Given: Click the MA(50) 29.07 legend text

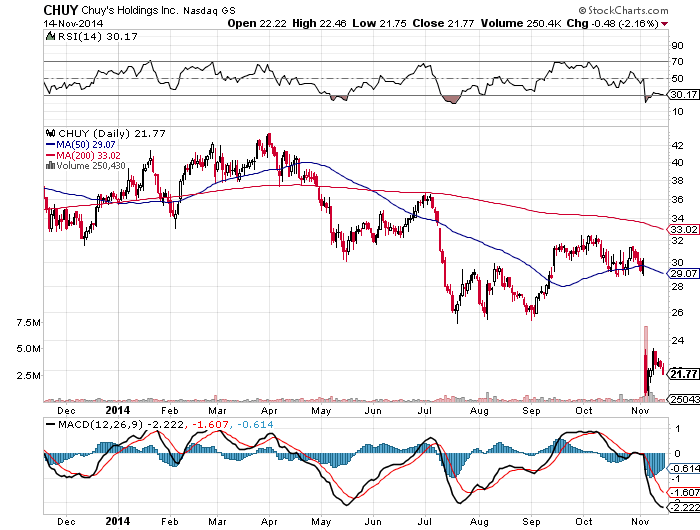Looking at the screenshot, I should [x=86, y=145].
